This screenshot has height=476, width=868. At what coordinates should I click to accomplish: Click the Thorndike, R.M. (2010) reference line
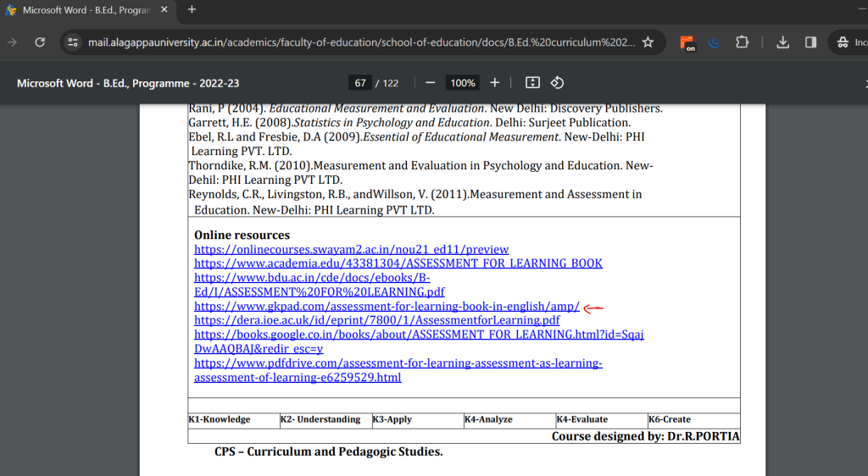pyautogui.click(x=420, y=173)
